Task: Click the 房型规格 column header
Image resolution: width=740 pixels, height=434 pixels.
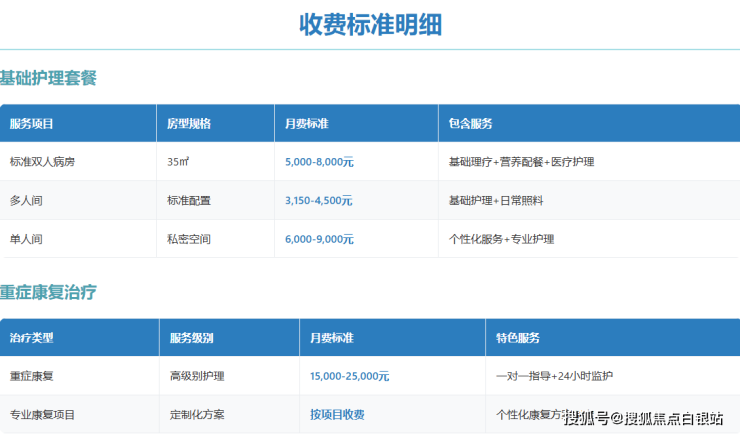Action: [x=189, y=124]
